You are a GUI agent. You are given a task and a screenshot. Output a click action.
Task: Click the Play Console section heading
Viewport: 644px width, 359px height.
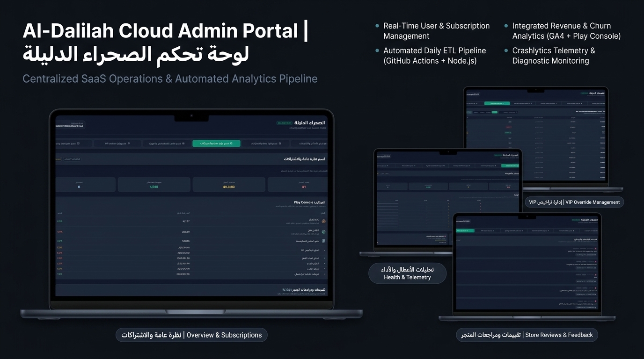point(309,202)
